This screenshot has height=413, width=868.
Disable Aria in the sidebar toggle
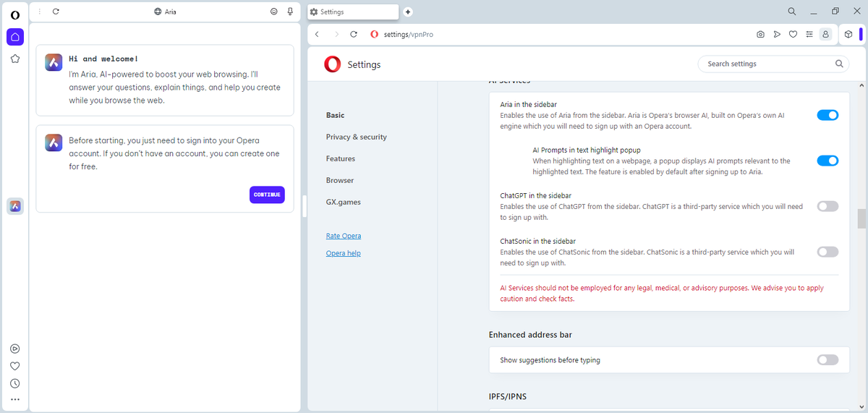click(827, 115)
